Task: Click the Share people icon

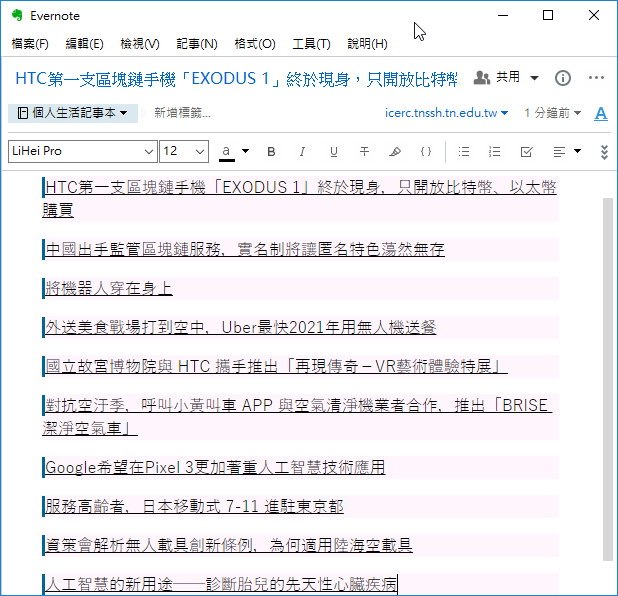Action: (x=481, y=78)
